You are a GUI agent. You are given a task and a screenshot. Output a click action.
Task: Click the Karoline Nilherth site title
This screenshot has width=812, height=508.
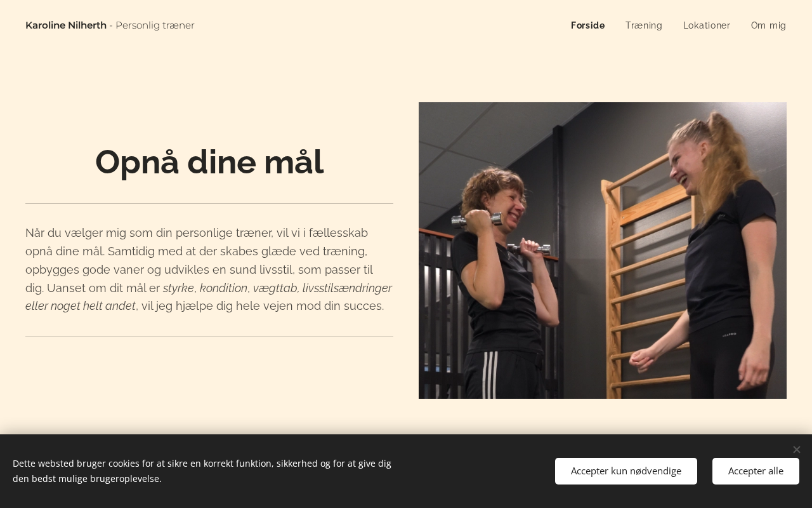(x=66, y=25)
